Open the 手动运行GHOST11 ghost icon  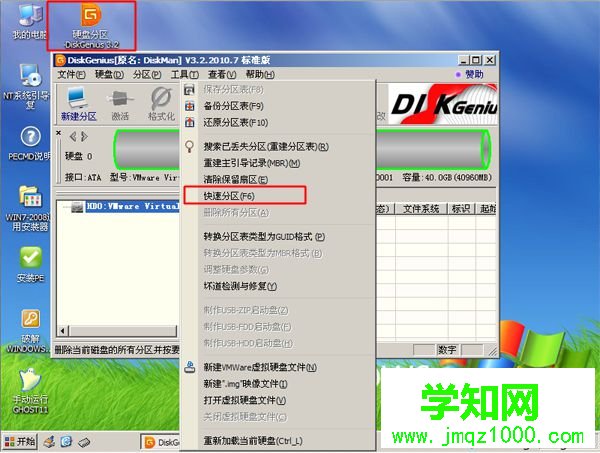click(x=30, y=391)
